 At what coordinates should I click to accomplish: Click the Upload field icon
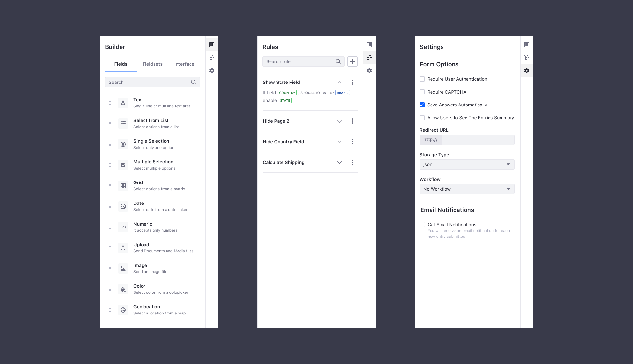click(123, 248)
